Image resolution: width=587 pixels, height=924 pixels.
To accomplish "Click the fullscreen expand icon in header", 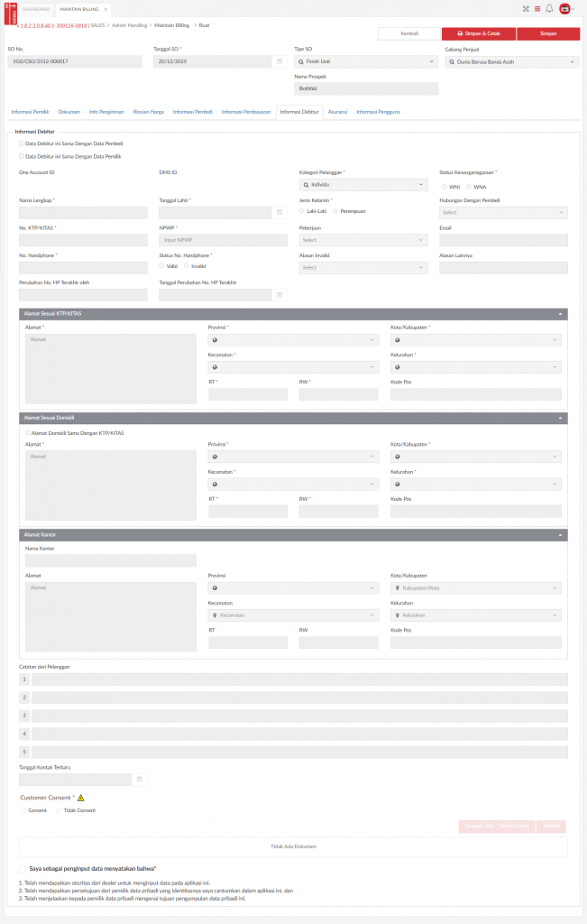I will [526, 8].
